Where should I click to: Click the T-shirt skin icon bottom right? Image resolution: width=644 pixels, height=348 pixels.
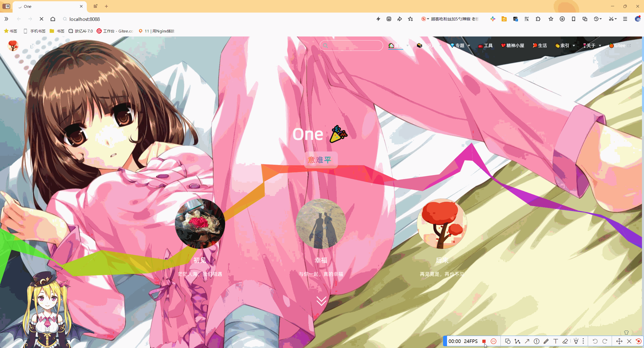click(626, 332)
